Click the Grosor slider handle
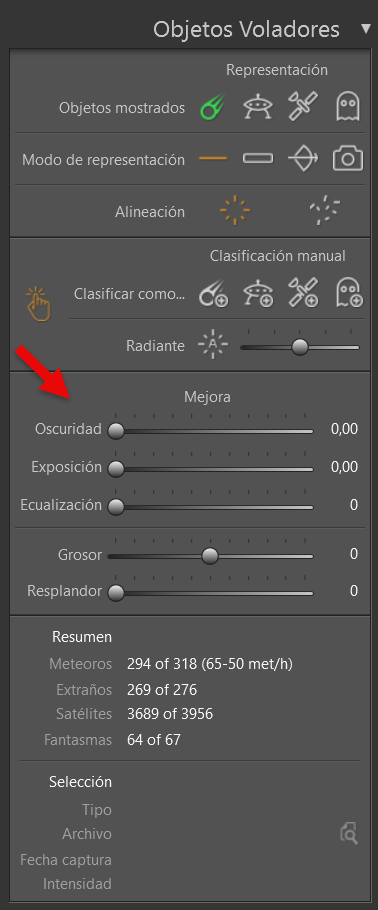The image size is (378, 910). [210, 556]
